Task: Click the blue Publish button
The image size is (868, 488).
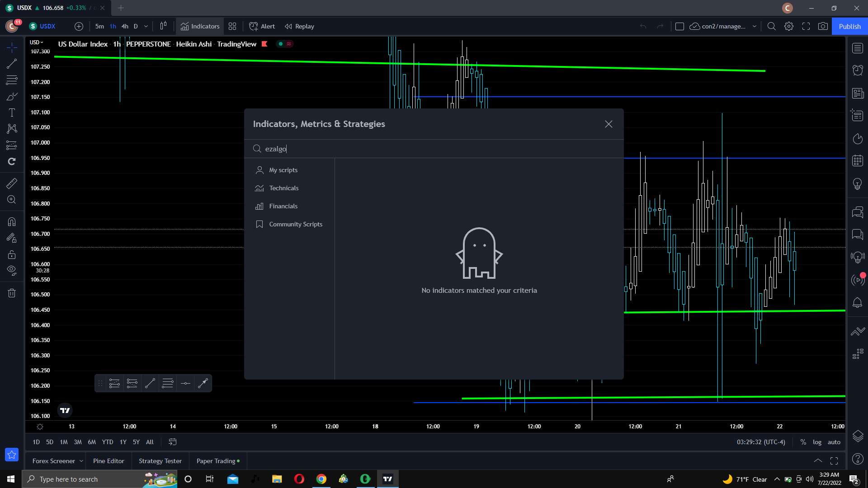Action: click(x=849, y=26)
